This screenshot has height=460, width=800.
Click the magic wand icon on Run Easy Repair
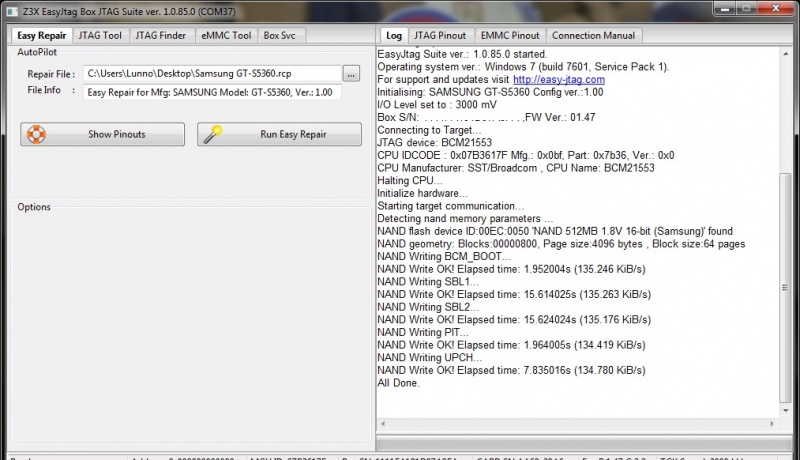pyautogui.click(x=213, y=134)
